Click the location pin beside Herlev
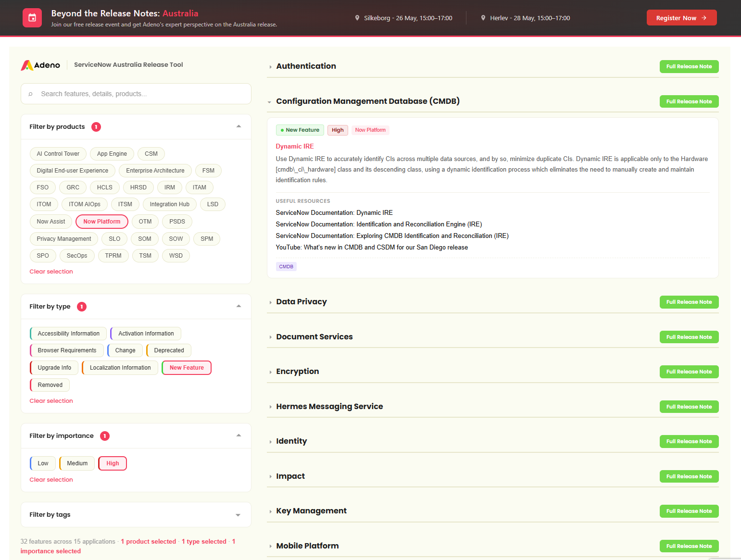Screen dimensions: 741x560 483,17
